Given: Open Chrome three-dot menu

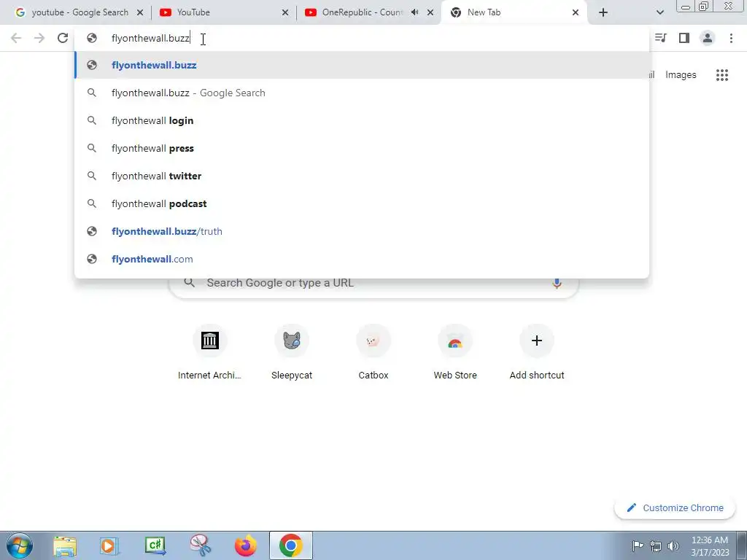Looking at the screenshot, I should click(731, 38).
